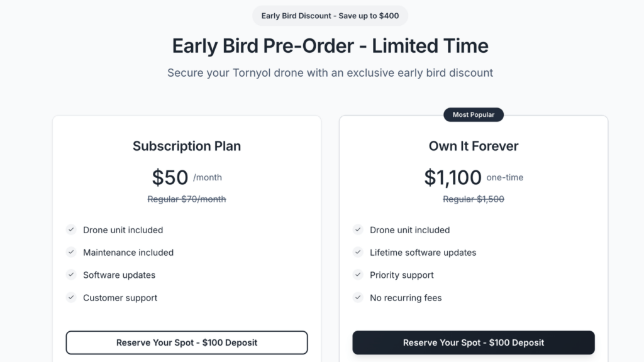Click checkmark icon beside Priority support

click(358, 275)
